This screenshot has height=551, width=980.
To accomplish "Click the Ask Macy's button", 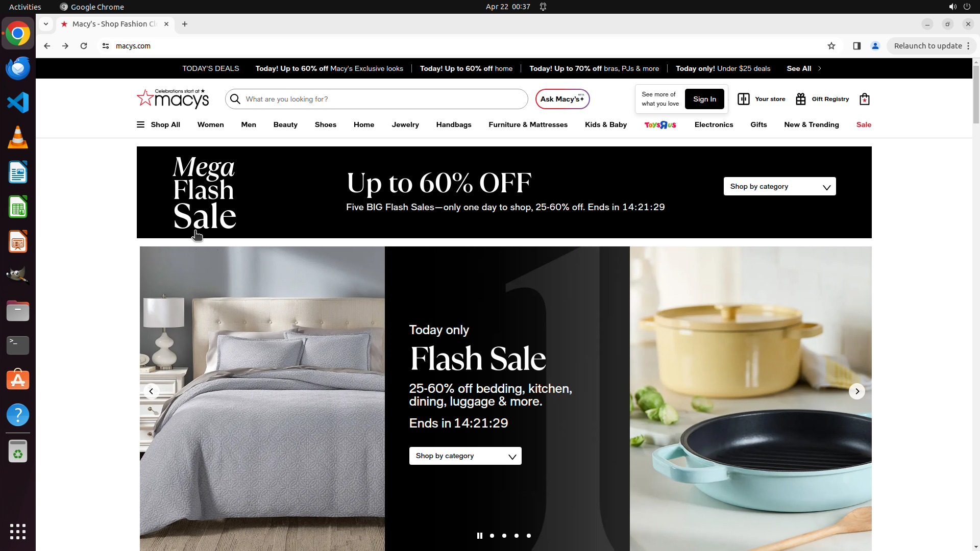I will (562, 99).
